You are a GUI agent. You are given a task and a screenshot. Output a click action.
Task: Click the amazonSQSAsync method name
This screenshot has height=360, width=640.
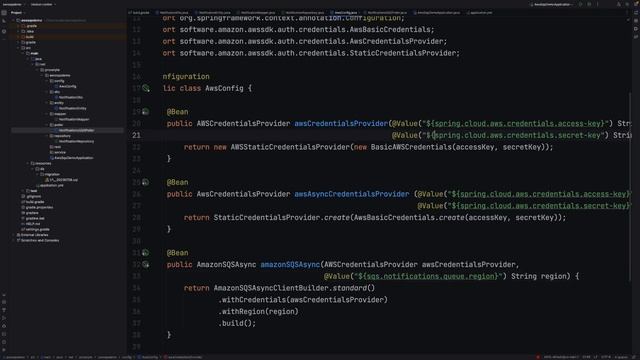click(x=290, y=265)
